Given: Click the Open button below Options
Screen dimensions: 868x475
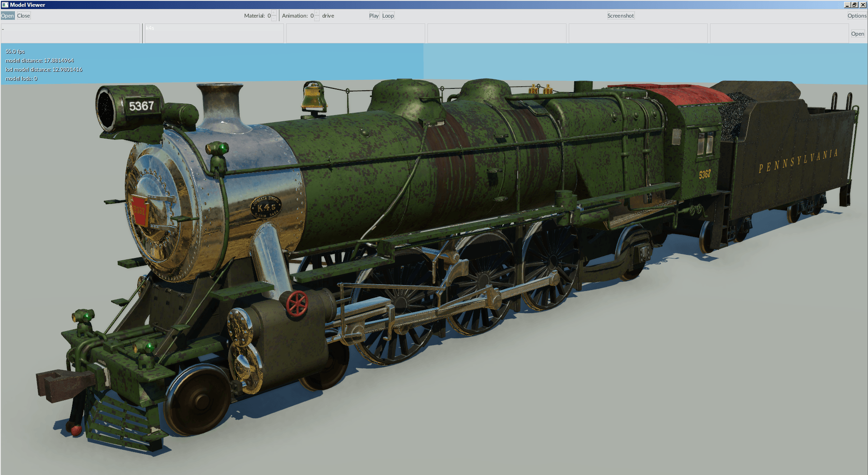Looking at the screenshot, I should tap(858, 34).
